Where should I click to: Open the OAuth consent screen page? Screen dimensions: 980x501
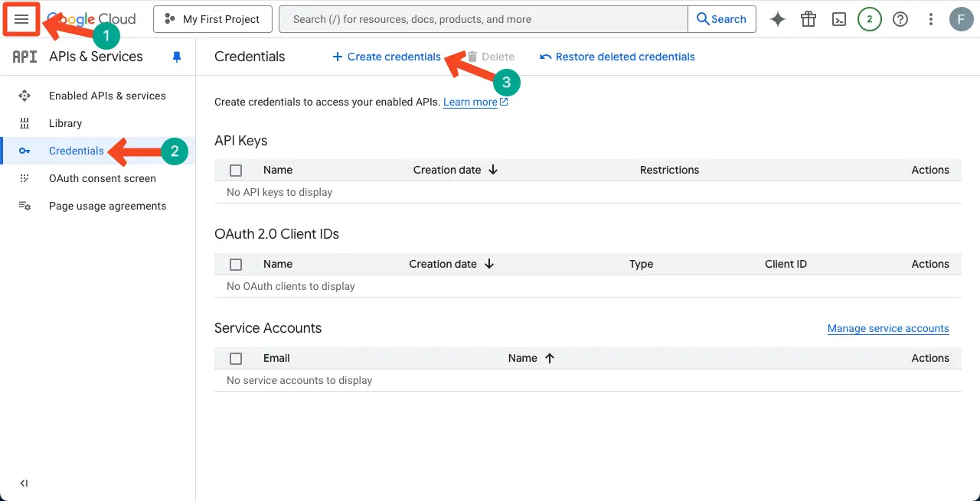coord(103,178)
